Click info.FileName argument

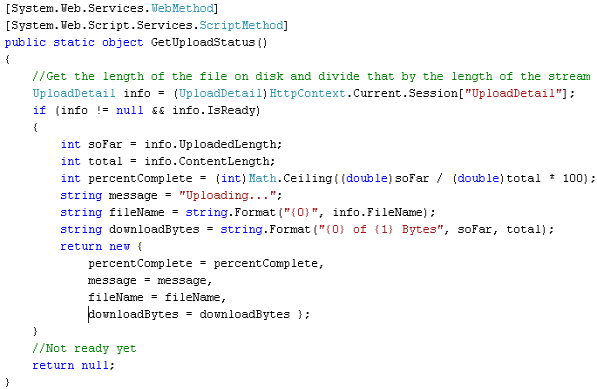pos(378,212)
